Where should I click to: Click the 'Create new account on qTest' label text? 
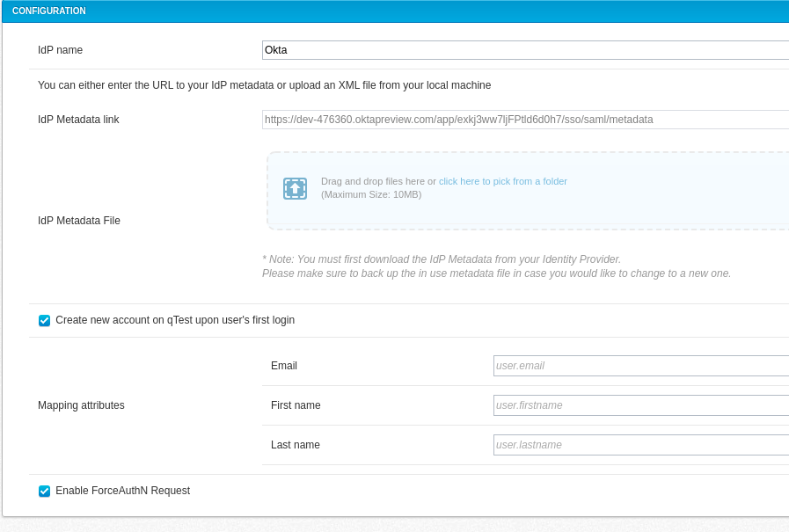[x=175, y=320]
